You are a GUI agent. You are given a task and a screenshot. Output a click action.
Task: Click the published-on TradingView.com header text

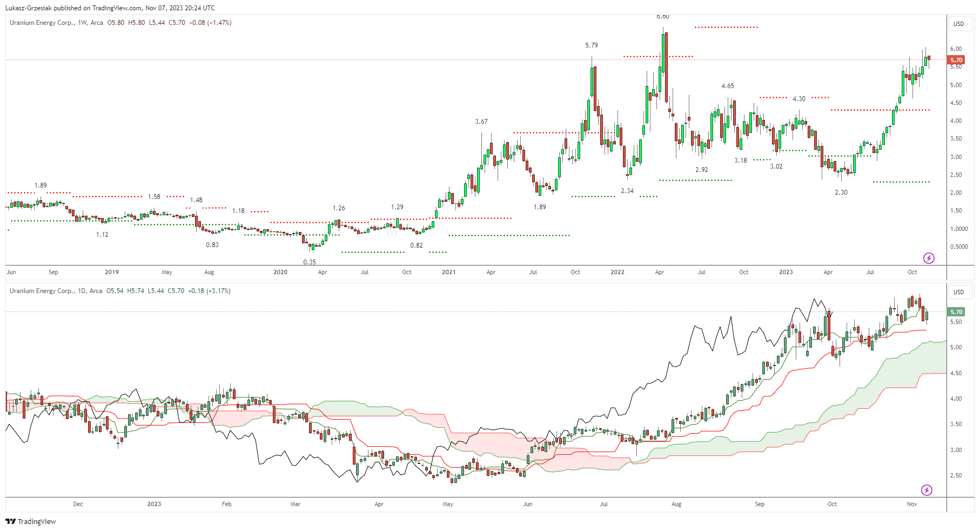(x=110, y=8)
